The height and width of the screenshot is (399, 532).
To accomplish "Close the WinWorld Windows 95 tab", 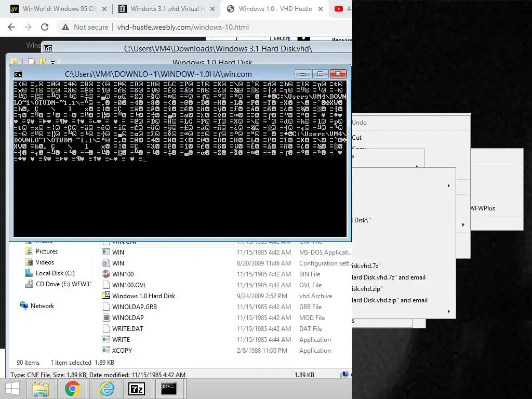I will click(104, 9).
